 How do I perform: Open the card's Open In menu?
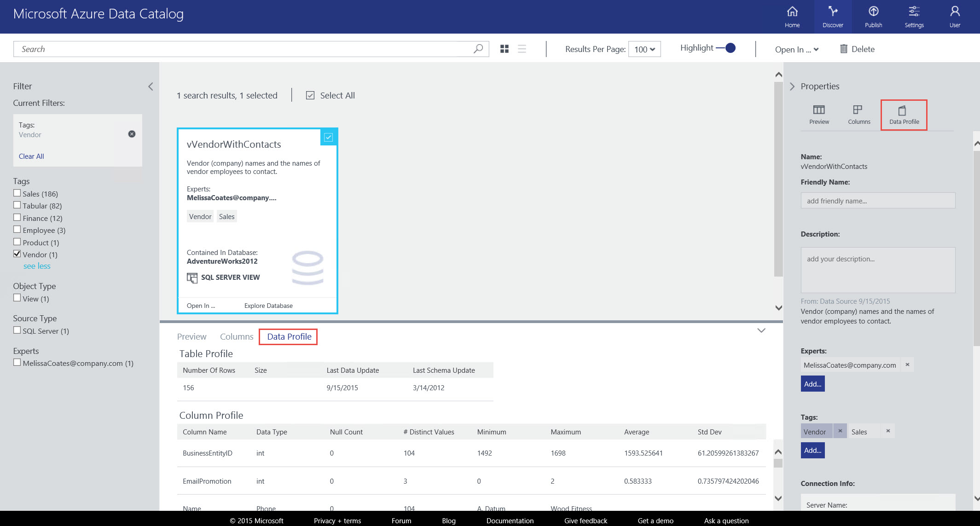tap(201, 306)
